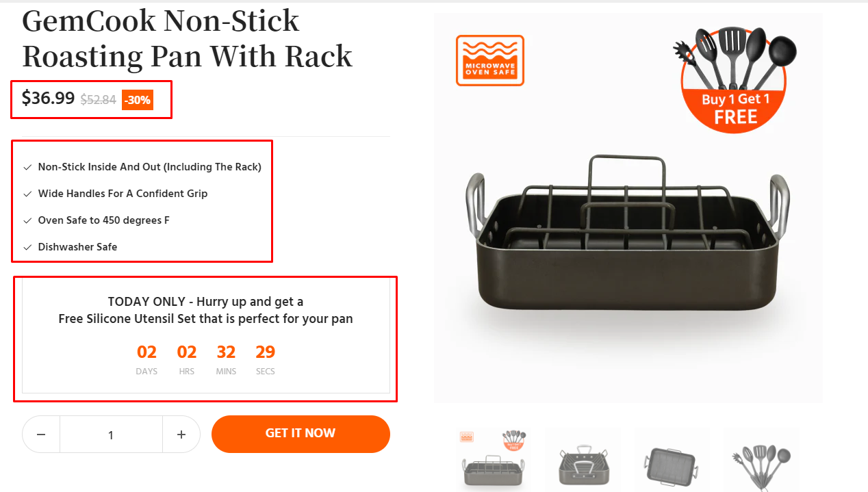The height and width of the screenshot is (492, 868).
Task: Click the quantity input field
Action: tap(111, 435)
